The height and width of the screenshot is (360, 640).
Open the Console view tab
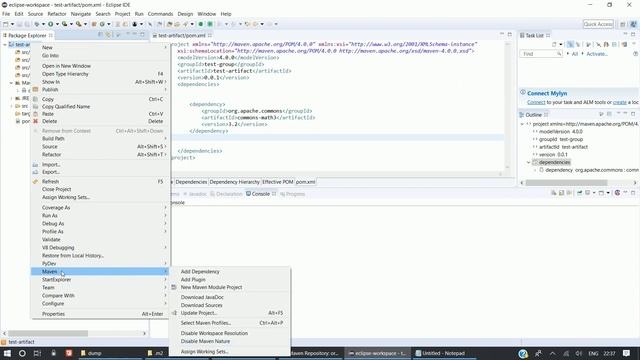coord(261,194)
